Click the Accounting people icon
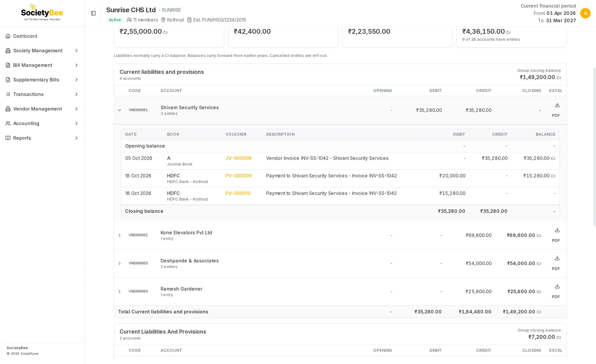This screenshot has height=364, width=596. click(x=8, y=123)
